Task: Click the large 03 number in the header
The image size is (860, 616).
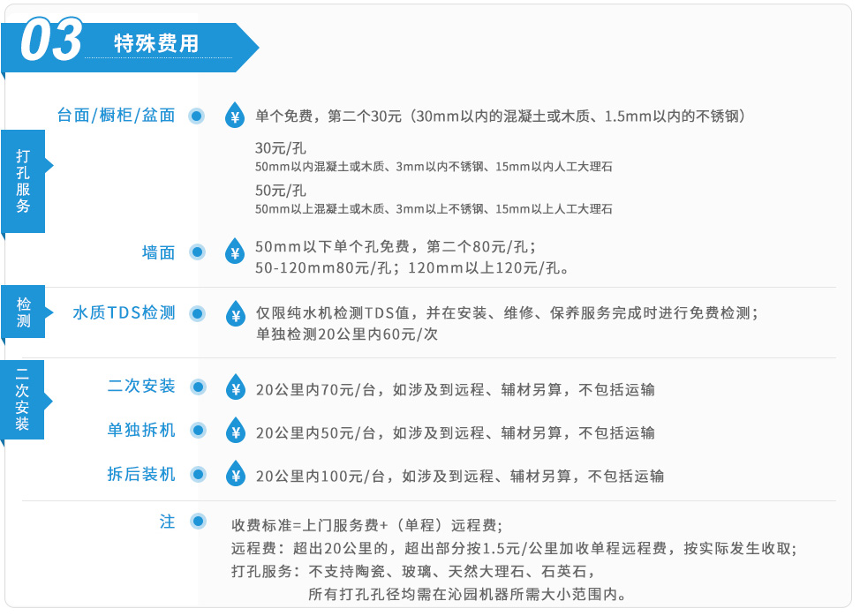Action: pos(51,42)
